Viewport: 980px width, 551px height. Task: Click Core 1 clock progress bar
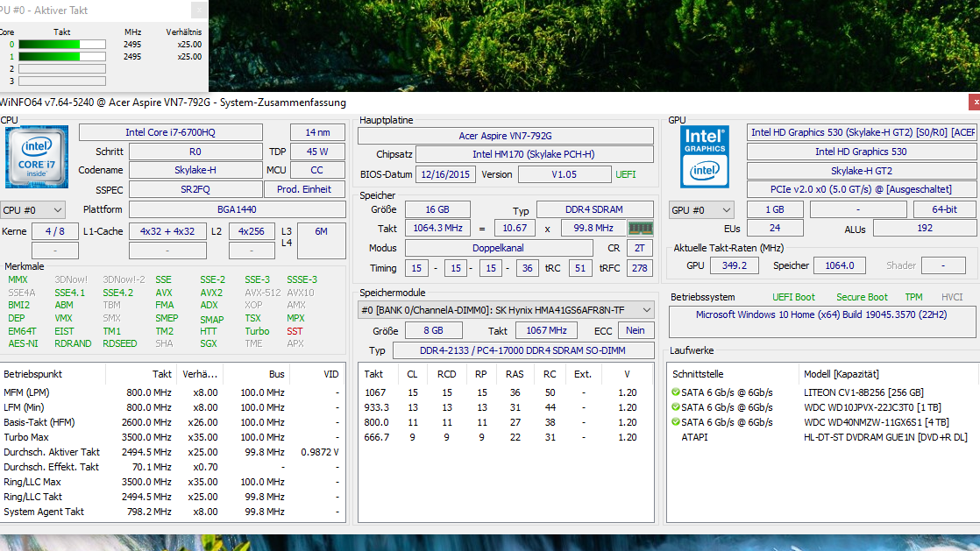pos(62,56)
